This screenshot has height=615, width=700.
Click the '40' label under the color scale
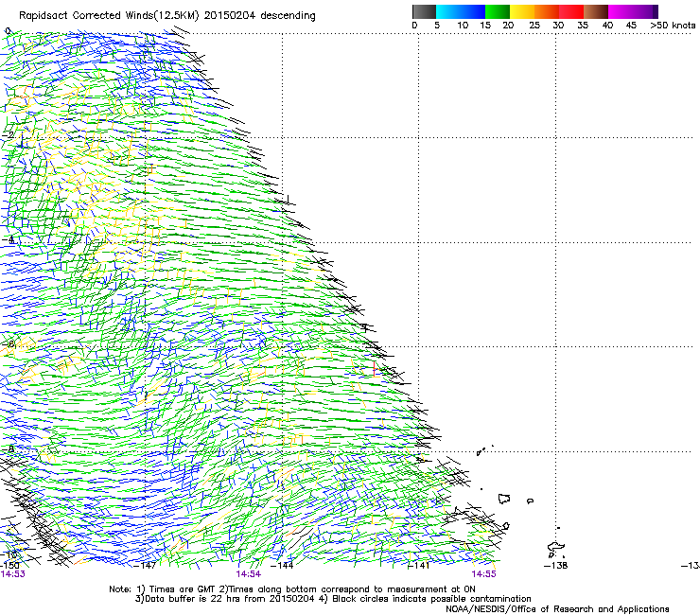coord(607,26)
